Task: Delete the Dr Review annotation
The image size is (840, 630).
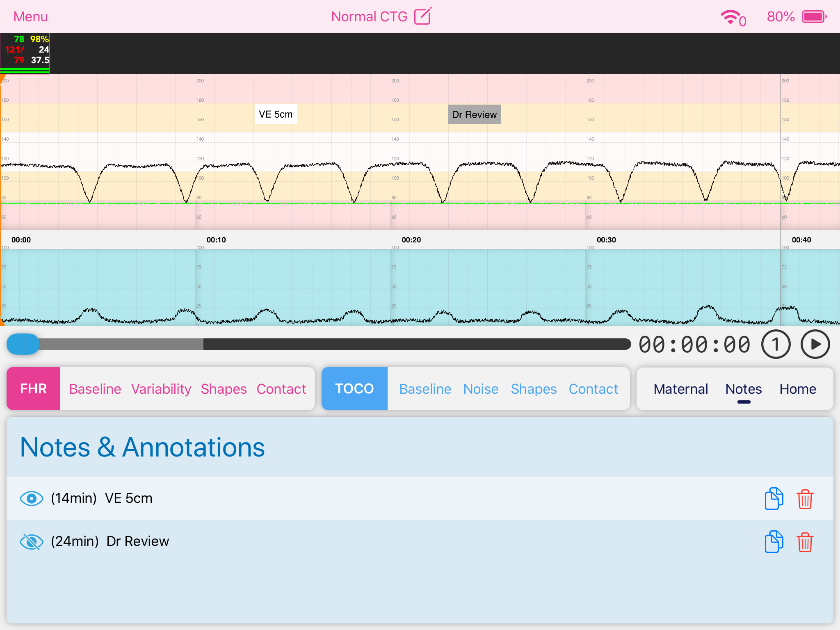Action: 805,542
